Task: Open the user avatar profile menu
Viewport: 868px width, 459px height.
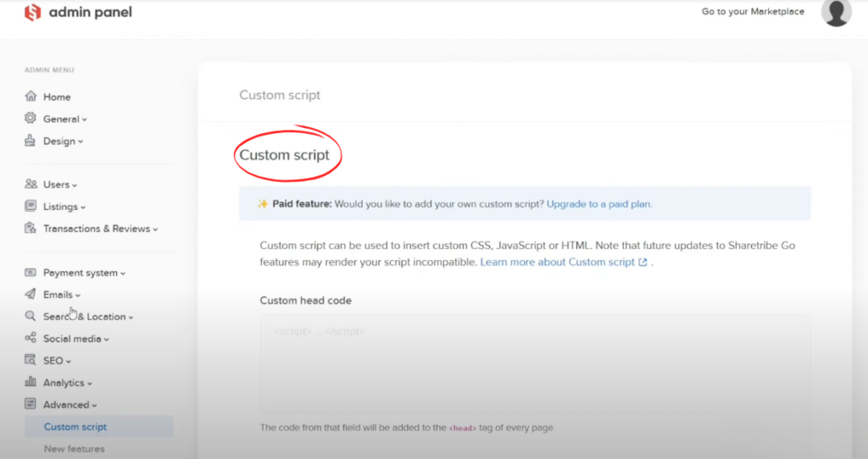Action: click(836, 12)
